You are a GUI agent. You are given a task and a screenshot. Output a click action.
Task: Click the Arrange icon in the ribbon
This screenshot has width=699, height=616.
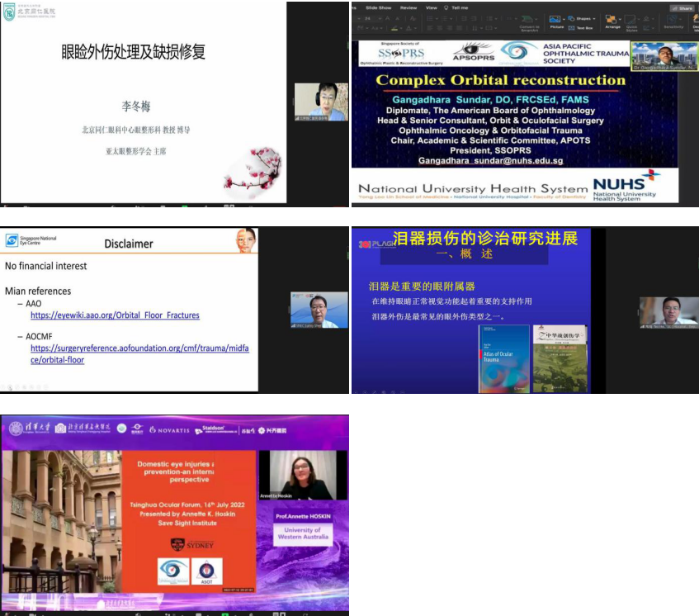tap(612, 21)
